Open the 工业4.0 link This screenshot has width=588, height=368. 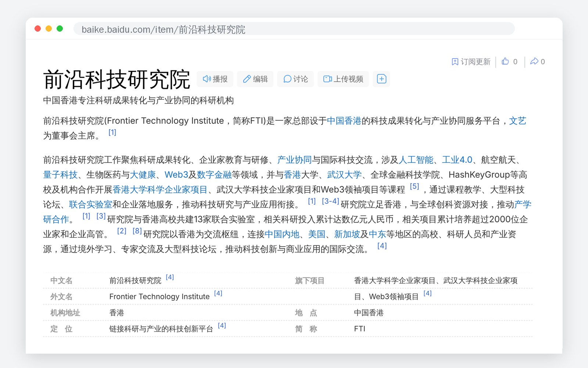pyautogui.click(x=457, y=160)
